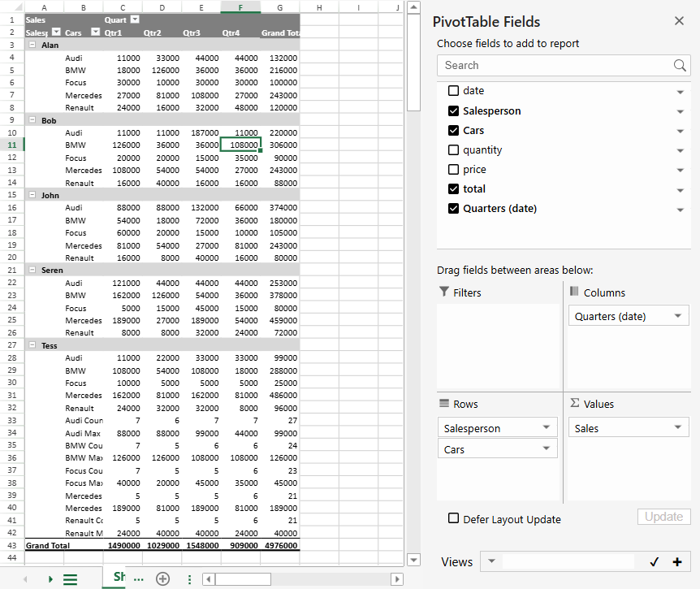Screen dimensions: 700x589
Task: Click horizontal scrollbar left arrow
Action: tap(209, 579)
